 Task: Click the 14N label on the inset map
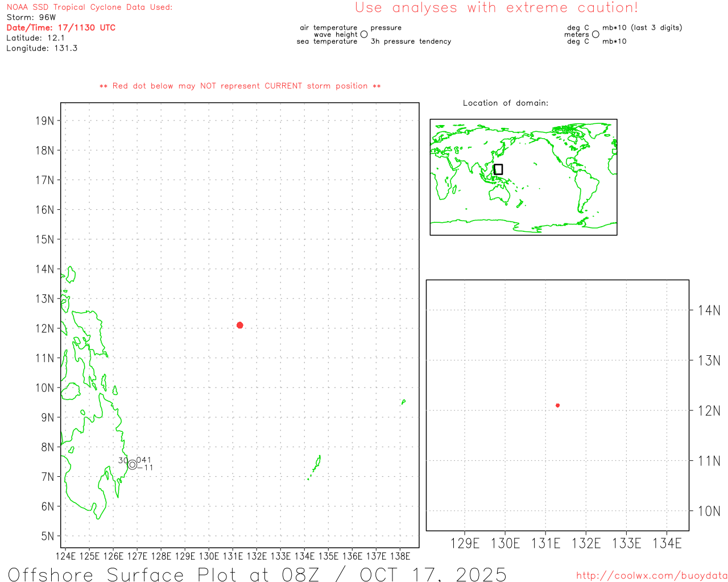tap(709, 310)
